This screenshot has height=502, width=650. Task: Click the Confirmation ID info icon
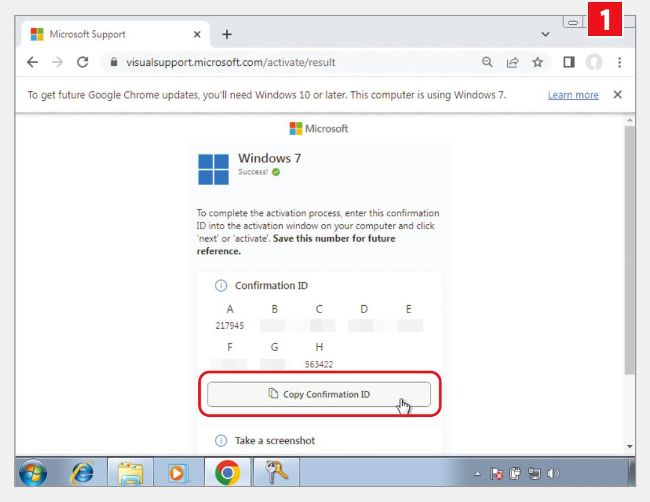coord(221,286)
